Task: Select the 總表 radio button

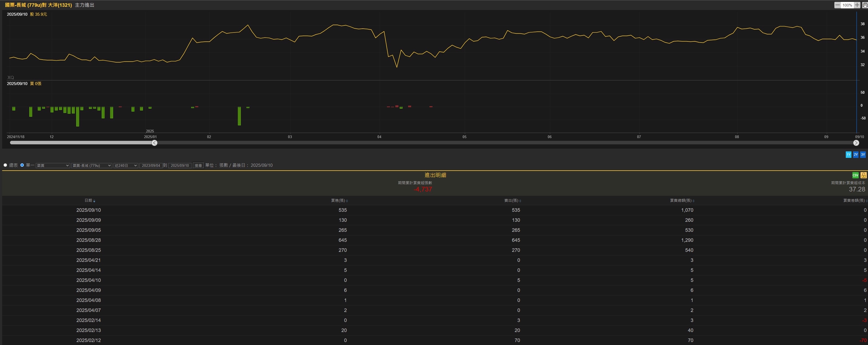Action: [x=5, y=165]
